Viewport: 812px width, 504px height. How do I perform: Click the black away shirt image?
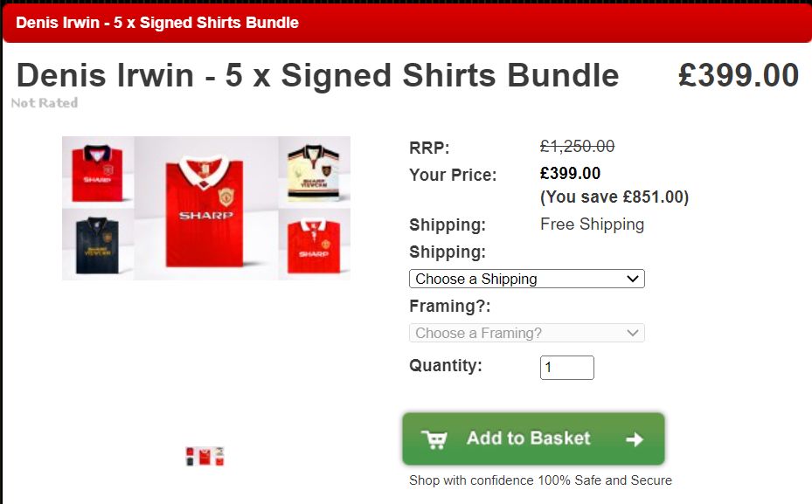[x=97, y=245]
